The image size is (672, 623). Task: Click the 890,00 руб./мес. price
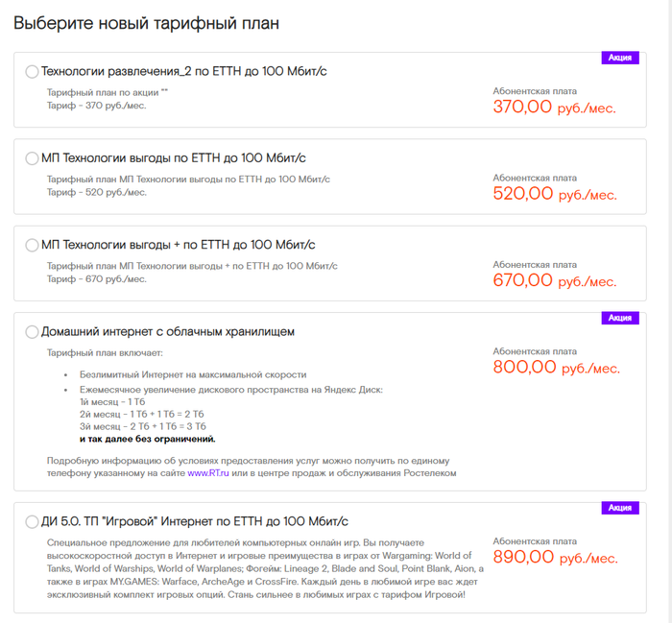click(x=556, y=557)
